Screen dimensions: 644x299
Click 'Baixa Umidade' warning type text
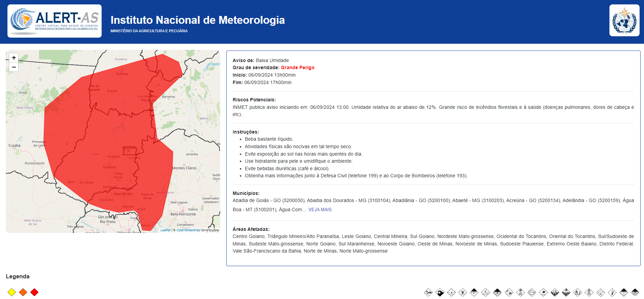pyautogui.click(x=272, y=60)
